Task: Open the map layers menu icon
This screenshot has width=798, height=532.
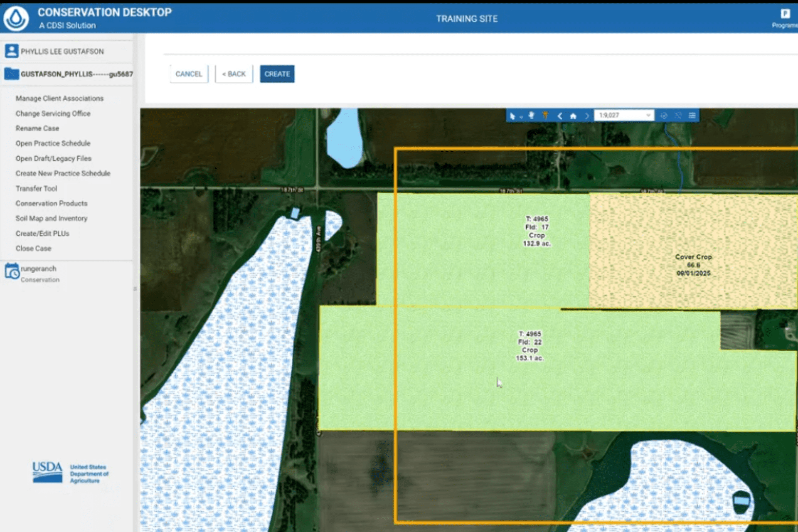Action: click(x=692, y=116)
